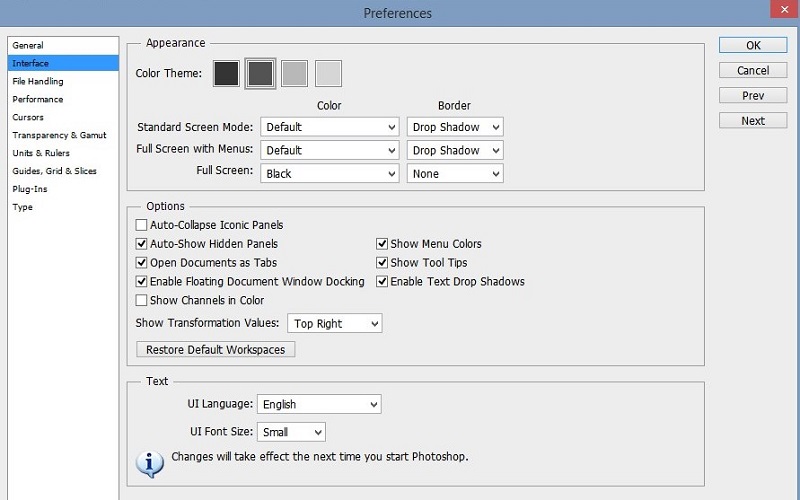This screenshot has height=500, width=800.
Task: Open the Cursors preferences section
Action: pos(28,118)
